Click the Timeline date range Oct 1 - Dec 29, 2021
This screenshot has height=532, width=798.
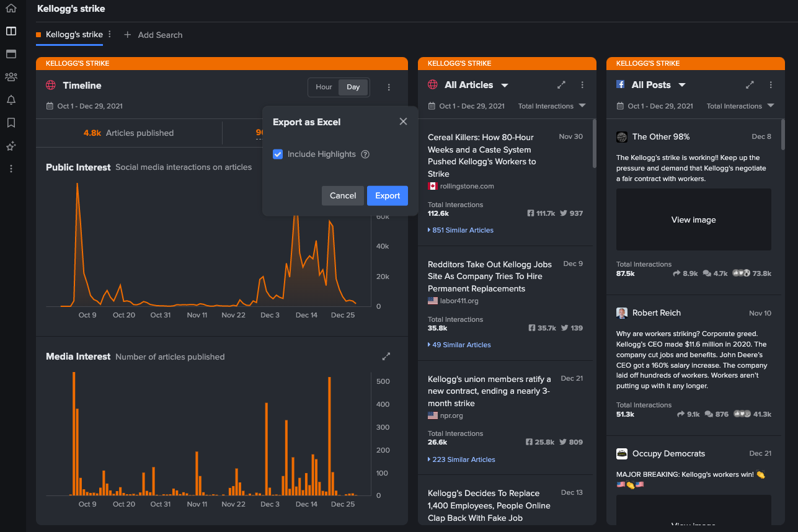click(90, 106)
